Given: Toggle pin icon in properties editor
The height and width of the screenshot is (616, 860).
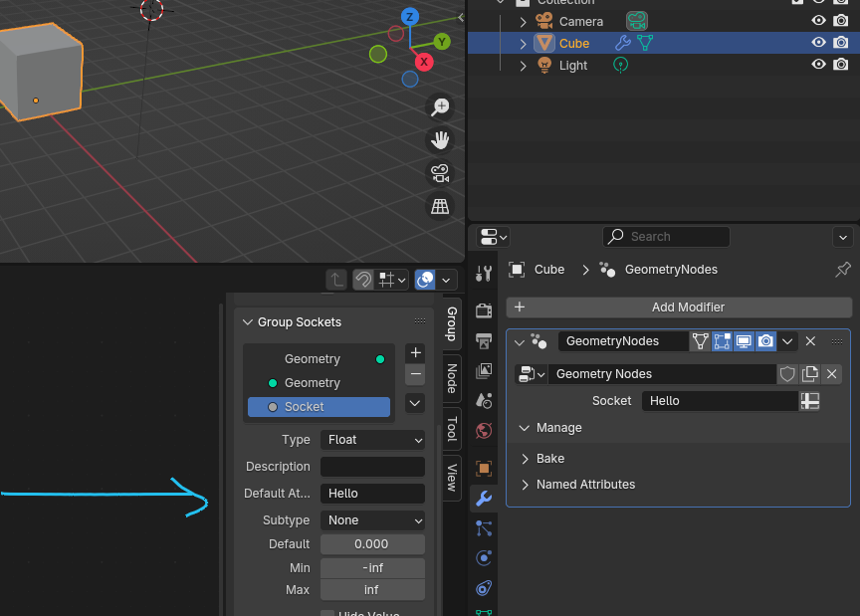Looking at the screenshot, I should (842, 270).
